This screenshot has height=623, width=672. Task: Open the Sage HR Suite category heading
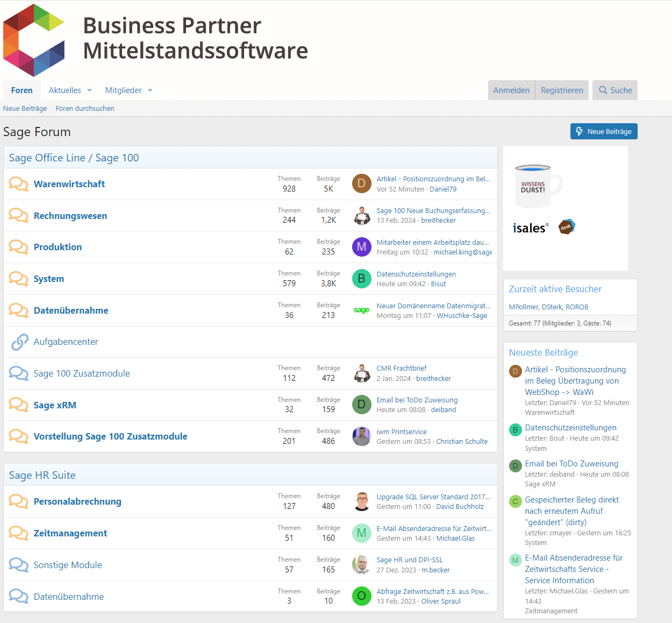coord(42,475)
